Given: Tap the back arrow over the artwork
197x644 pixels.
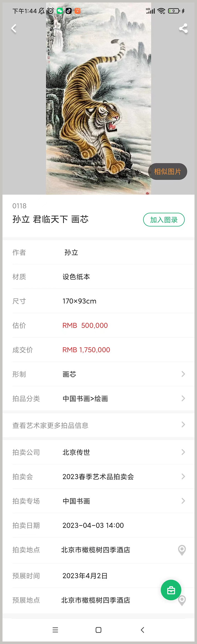Looking at the screenshot, I should (14, 28).
